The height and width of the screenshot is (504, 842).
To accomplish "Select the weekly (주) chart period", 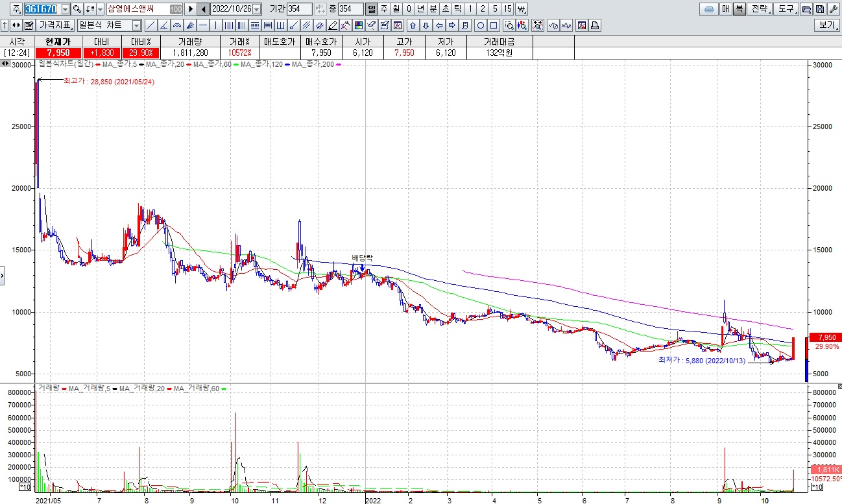I will (383, 9).
